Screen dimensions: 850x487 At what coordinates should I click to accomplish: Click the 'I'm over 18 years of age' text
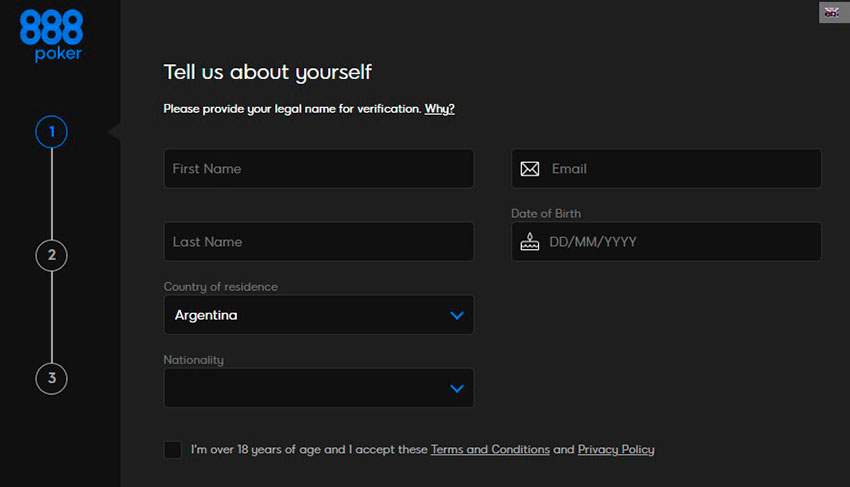[255, 450]
